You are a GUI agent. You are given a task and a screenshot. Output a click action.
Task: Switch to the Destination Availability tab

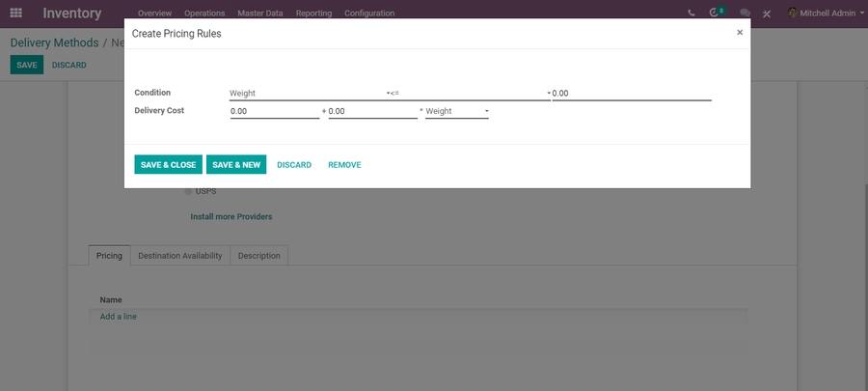[180, 256]
